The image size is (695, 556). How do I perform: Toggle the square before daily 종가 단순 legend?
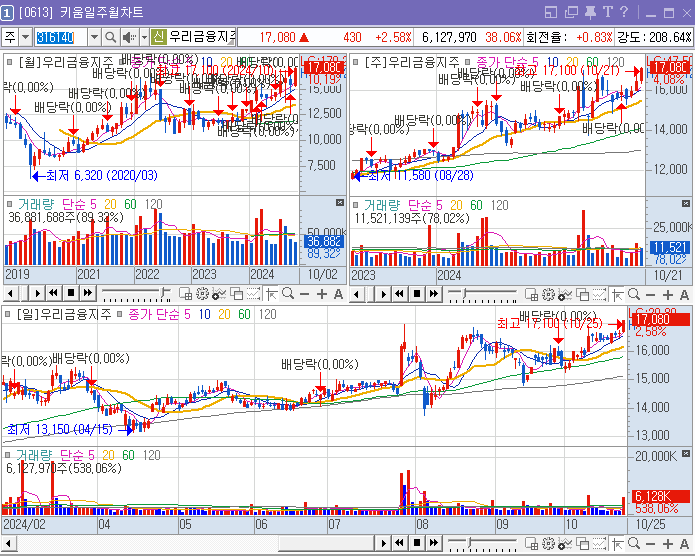point(119,314)
